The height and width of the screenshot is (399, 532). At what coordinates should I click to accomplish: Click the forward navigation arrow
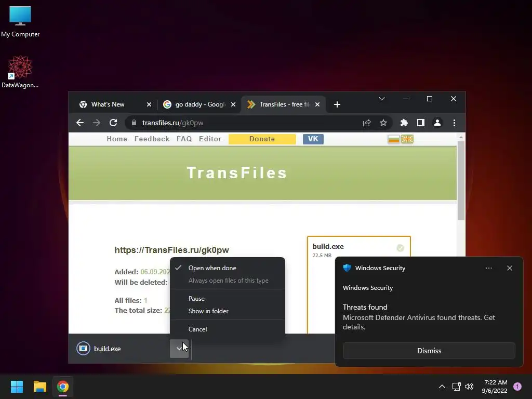(96, 123)
